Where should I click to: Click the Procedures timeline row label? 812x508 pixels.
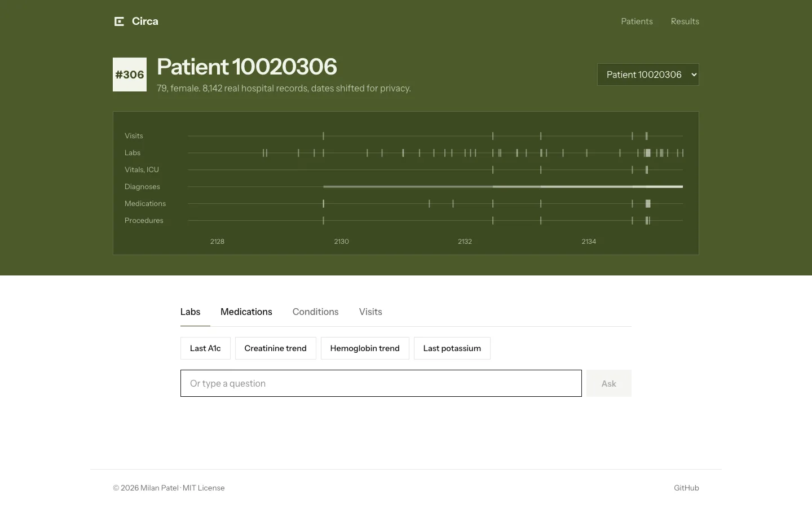click(x=144, y=220)
